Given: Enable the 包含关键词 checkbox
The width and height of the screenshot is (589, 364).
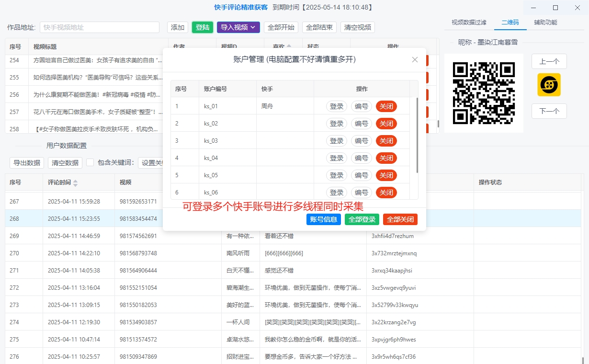Looking at the screenshot, I should click(x=90, y=162).
